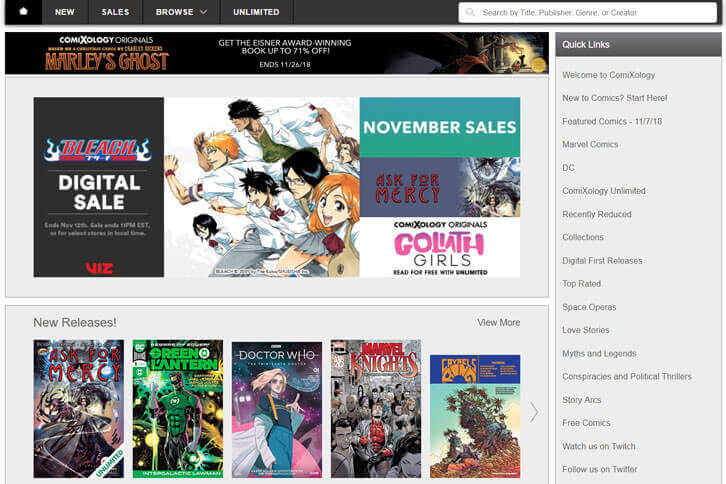Open the SALES menu item
Viewport: 726px width, 484px height.
pos(115,12)
